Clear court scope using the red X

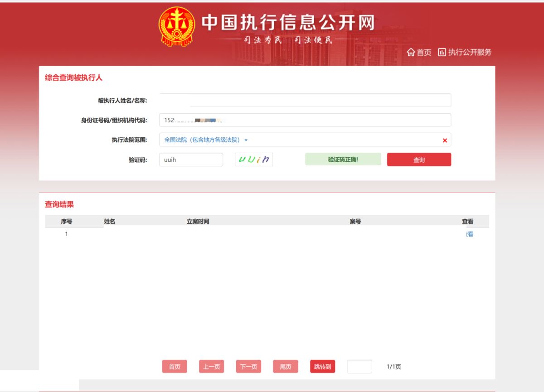444,140
